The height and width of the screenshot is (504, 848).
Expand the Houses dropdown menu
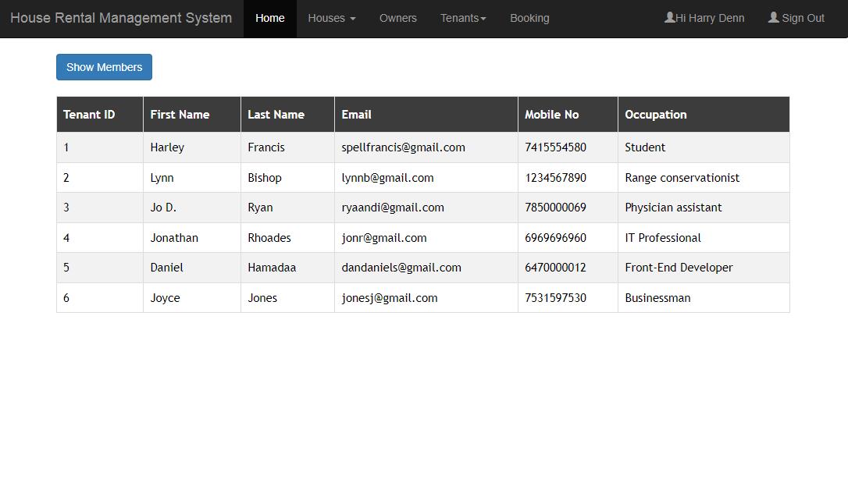pyautogui.click(x=331, y=18)
